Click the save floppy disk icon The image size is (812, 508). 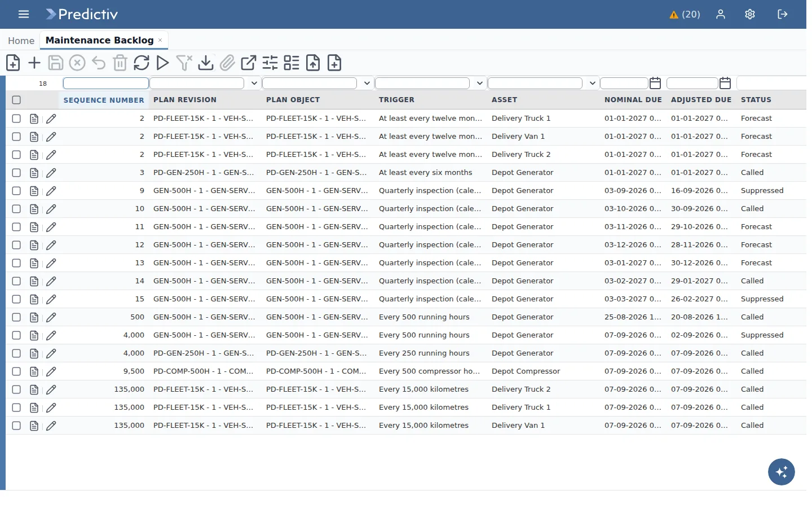(55, 63)
